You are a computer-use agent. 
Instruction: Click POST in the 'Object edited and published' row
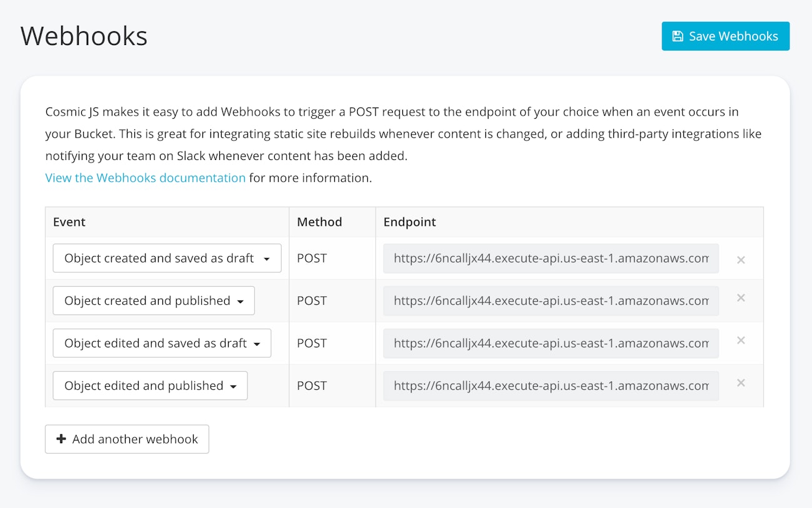(x=312, y=386)
